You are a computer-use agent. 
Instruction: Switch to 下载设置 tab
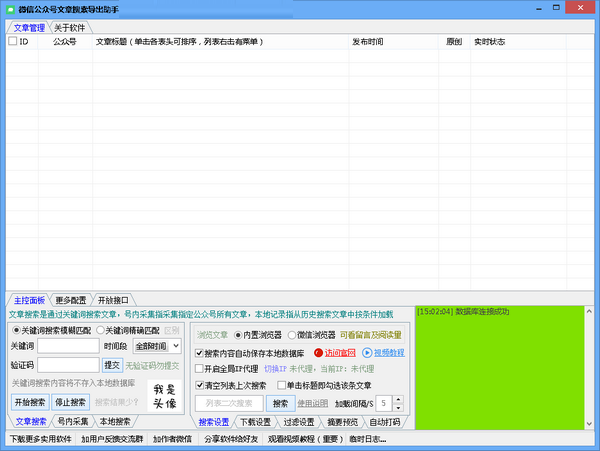click(x=253, y=422)
